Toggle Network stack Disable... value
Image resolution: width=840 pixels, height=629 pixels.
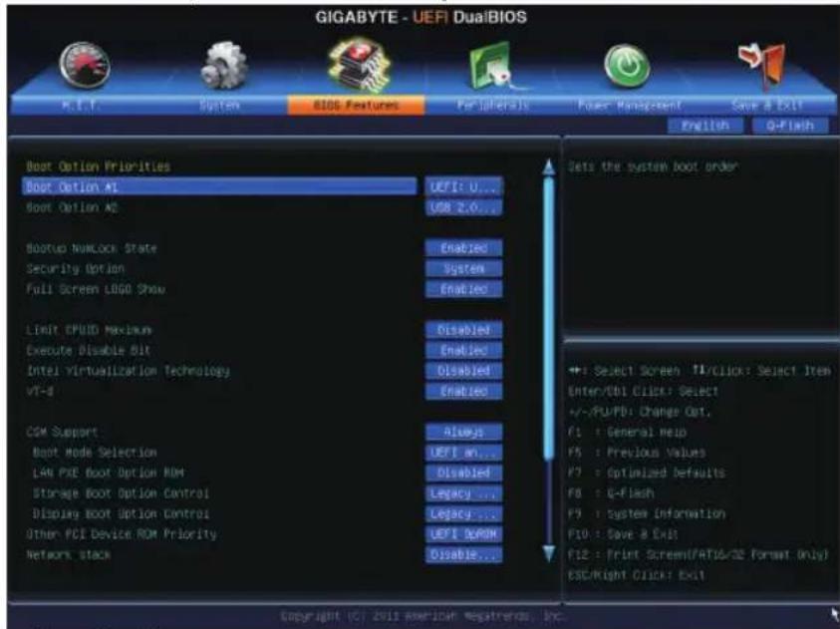coord(464,554)
